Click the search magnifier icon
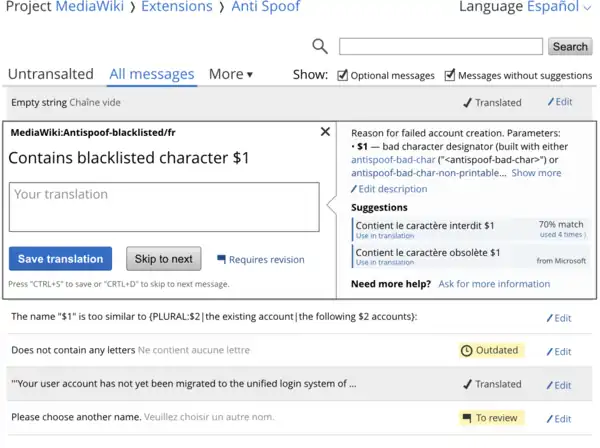This screenshot has height=448, width=600. pos(320,46)
